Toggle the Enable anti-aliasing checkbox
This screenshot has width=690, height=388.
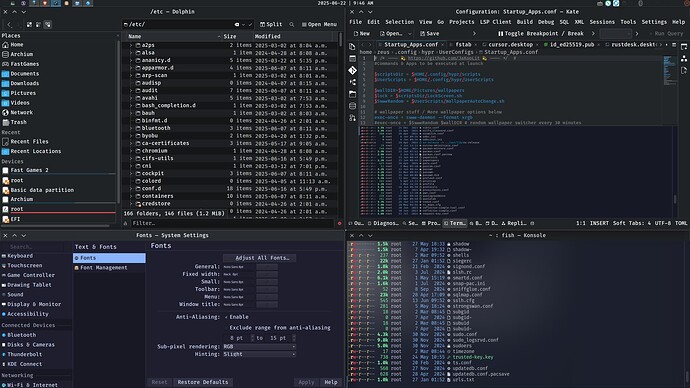(226, 317)
